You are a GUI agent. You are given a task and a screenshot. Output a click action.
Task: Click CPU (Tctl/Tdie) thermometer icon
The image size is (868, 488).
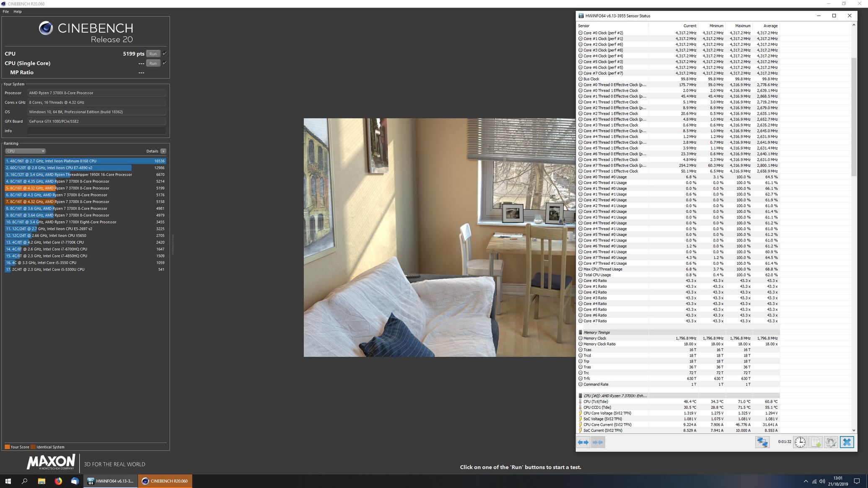point(580,402)
